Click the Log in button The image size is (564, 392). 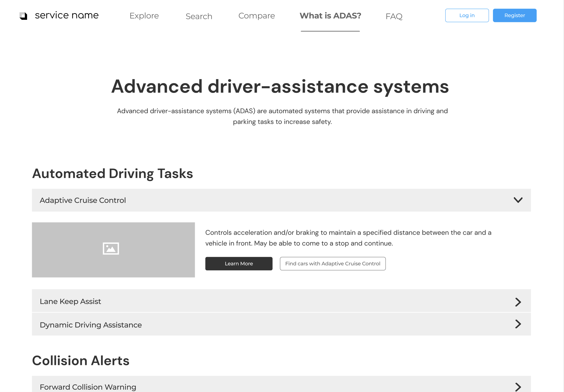click(467, 16)
